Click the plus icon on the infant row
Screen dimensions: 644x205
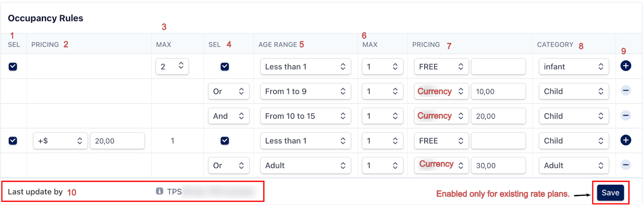pos(625,66)
